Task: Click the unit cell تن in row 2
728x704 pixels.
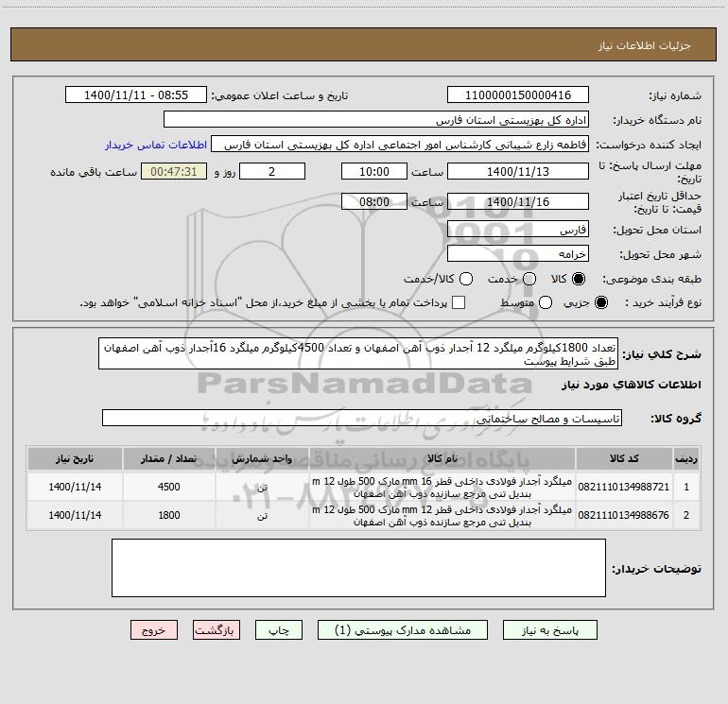Action: [x=262, y=516]
